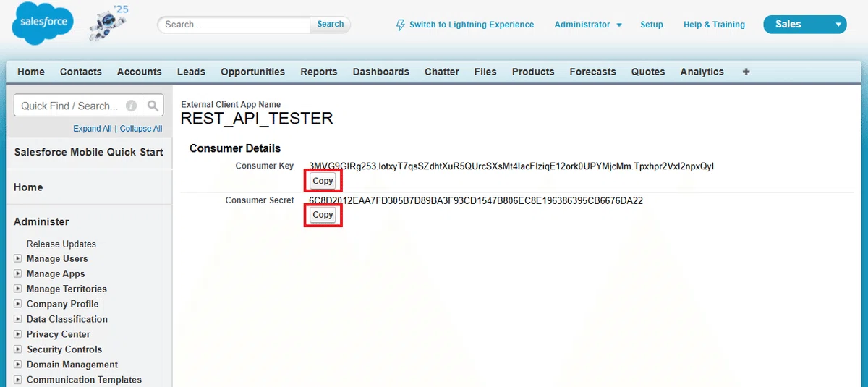Open the Opportunities tab
868x387 pixels.
pos(253,72)
